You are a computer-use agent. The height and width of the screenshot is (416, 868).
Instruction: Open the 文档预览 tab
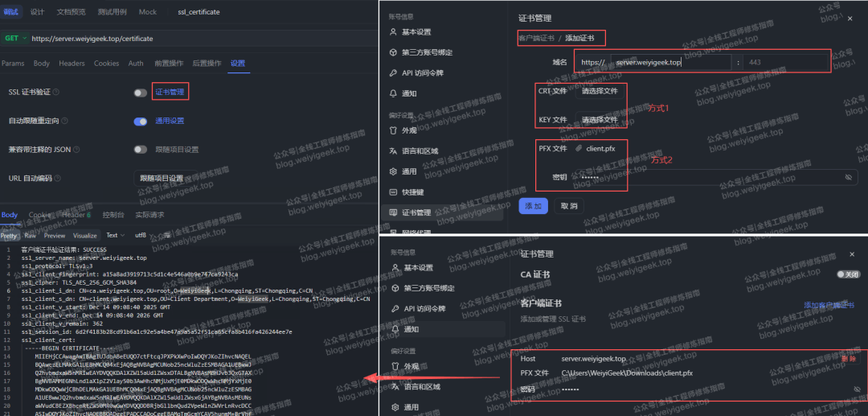(x=71, y=12)
